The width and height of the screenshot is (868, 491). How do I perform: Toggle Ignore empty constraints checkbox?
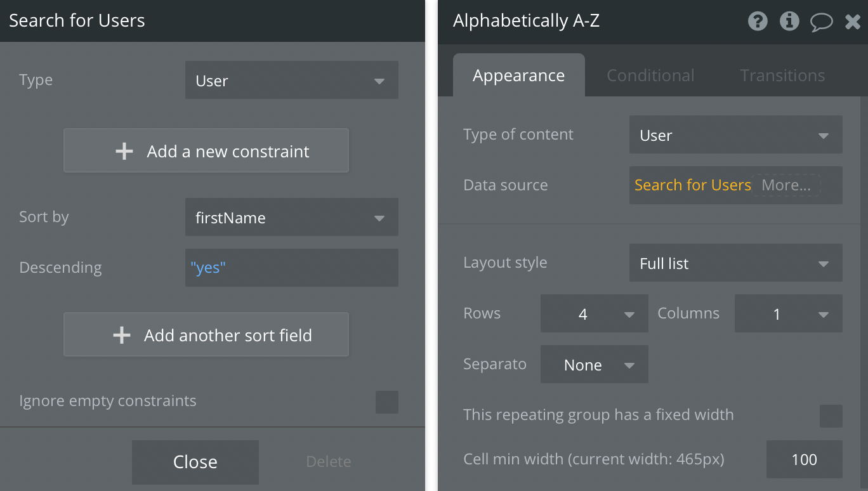(387, 402)
